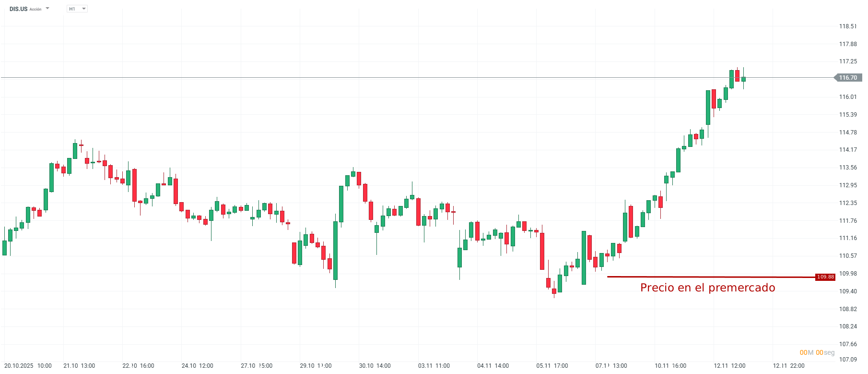This screenshot has width=868, height=374.
Task: Click the 107.09 price axis label
Action: 847,360
